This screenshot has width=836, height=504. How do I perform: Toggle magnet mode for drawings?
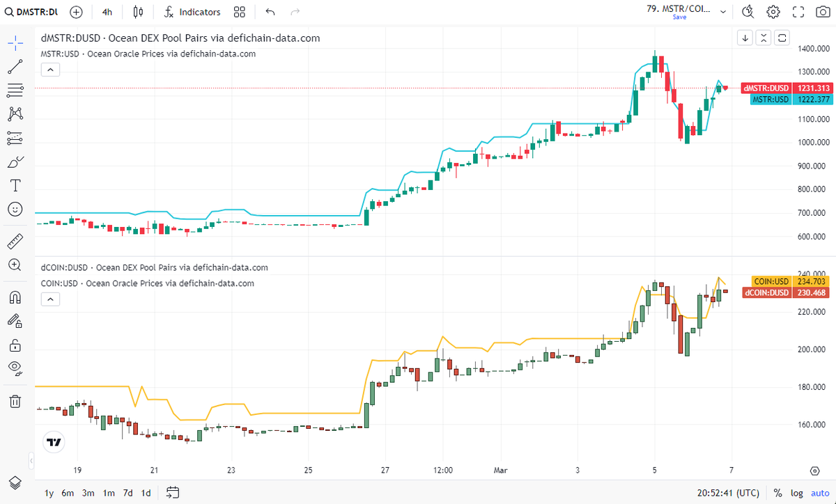(15, 297)
